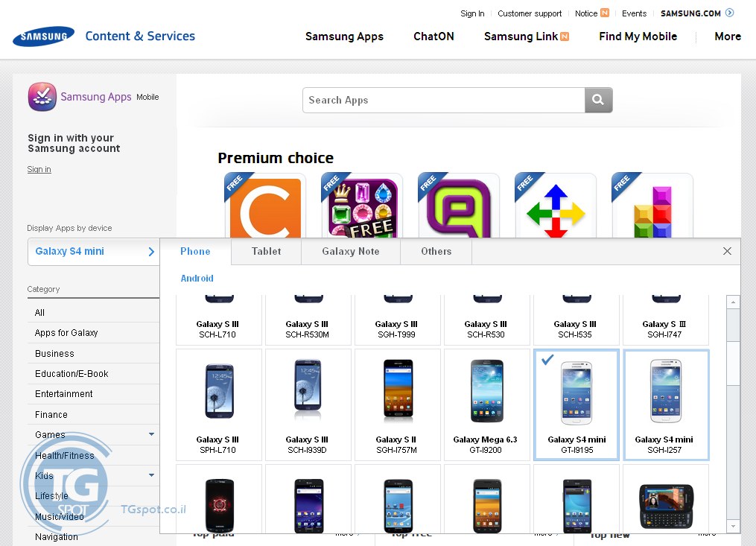Select Galaxy S III SGH-T999
Viewport: 756px width, 546px height.
[x=398, y=320]
